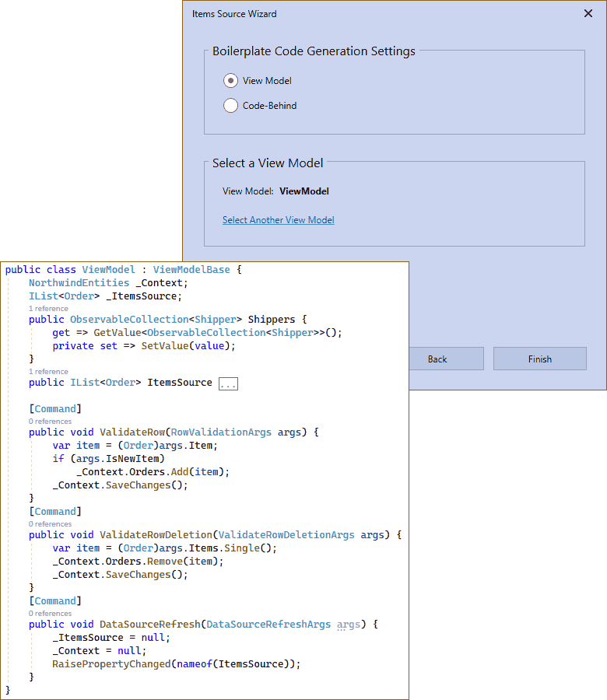Click 0 references above ValidateRow method
Viewport: 607px width, 700px height.
50,422
